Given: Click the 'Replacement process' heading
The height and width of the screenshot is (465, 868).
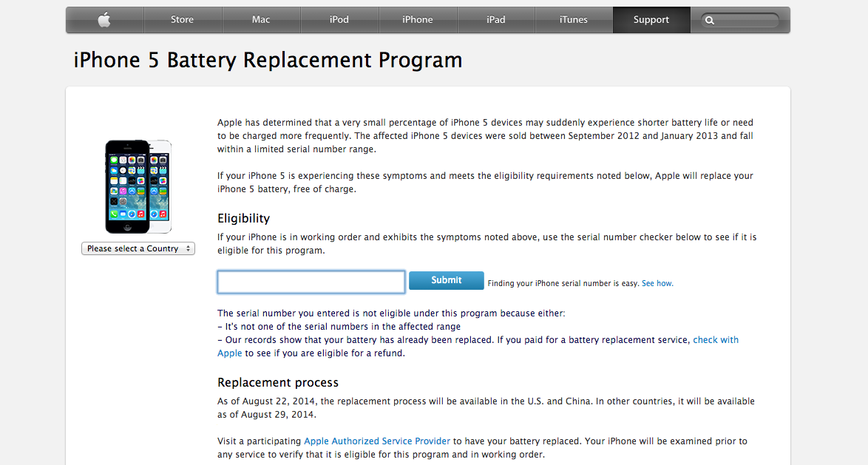Looking at the screenshot, I should tap(278, 382).
